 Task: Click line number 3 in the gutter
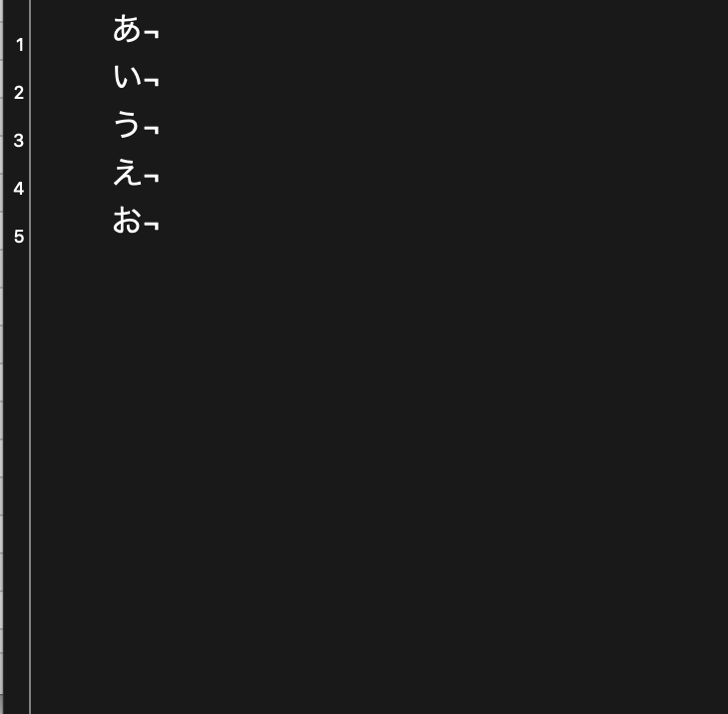[x=19, y=141]
